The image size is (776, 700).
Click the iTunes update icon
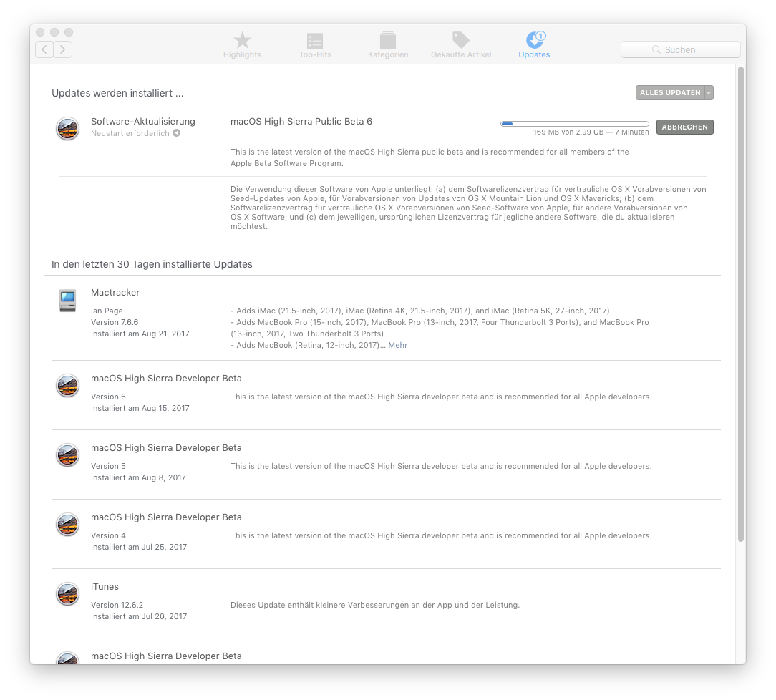coord(68,594)
